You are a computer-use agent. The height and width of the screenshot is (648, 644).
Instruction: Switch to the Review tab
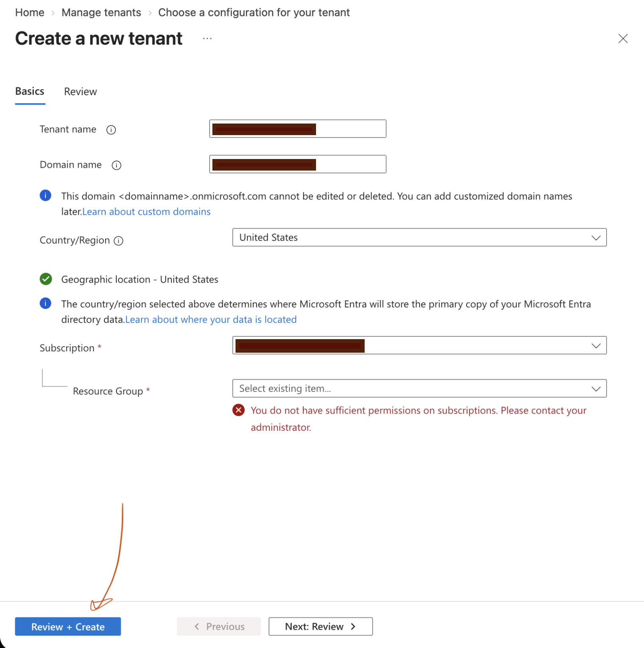[x=80, y=92]
